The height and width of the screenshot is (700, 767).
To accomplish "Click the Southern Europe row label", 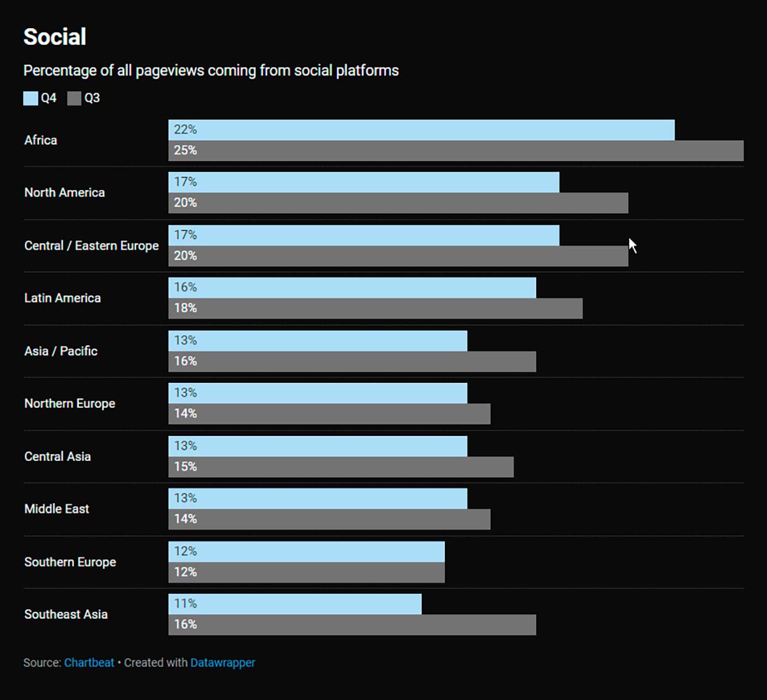I will tap(70, 562).
